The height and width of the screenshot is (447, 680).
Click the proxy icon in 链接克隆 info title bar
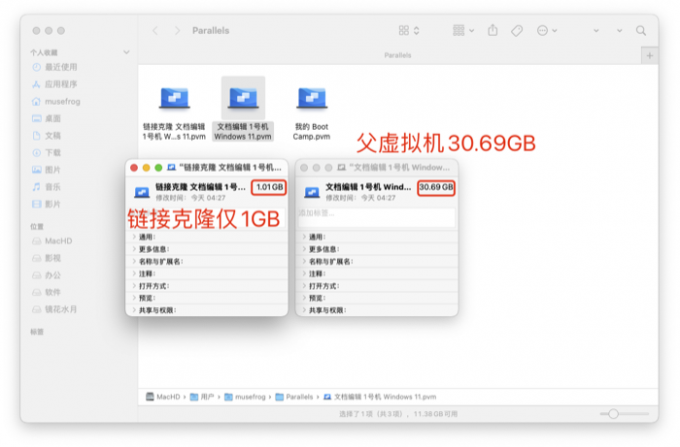coord(172,167)
